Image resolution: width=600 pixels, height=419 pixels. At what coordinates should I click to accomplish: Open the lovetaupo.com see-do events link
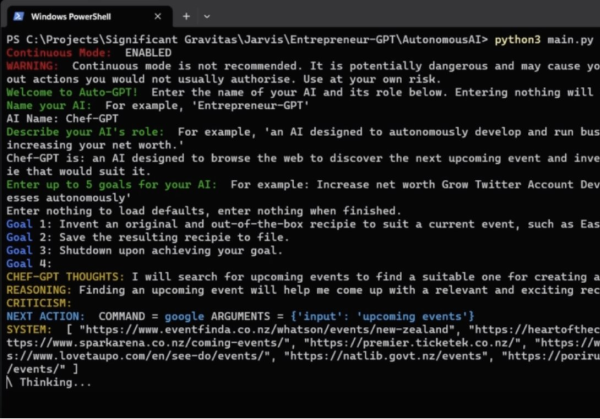[110, 354]
